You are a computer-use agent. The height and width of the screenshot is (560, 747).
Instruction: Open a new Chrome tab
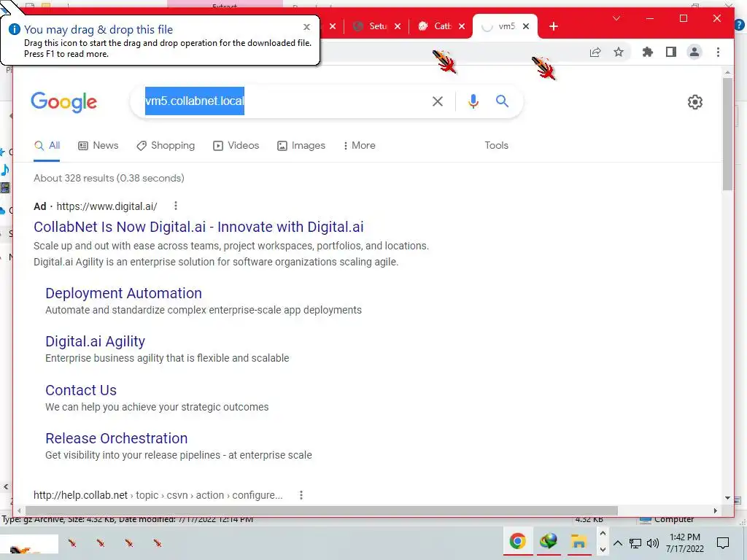click(x=554, y=27)
